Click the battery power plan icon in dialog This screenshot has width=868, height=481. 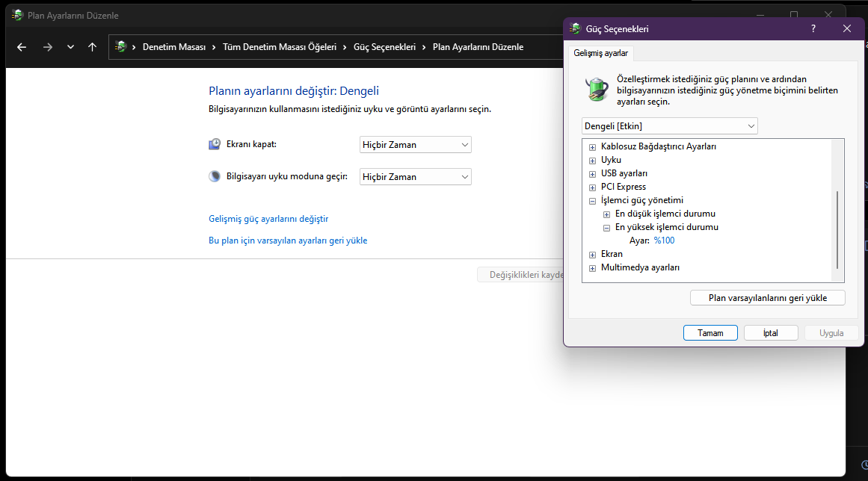click(597, 89)
